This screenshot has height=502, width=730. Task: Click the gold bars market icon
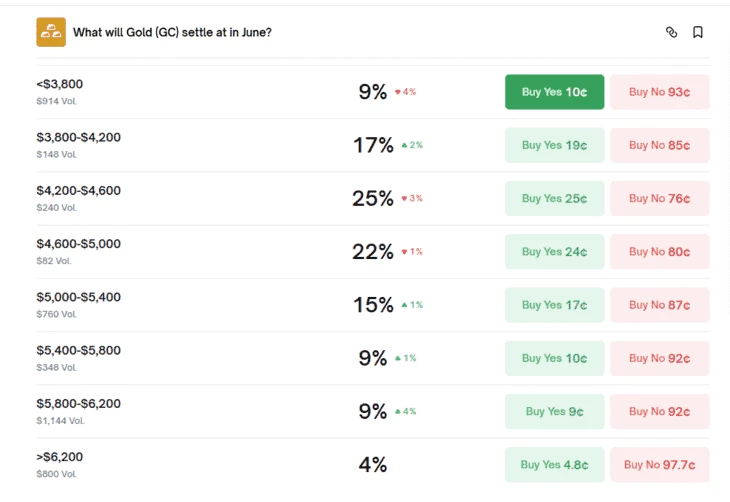point(51,32)
